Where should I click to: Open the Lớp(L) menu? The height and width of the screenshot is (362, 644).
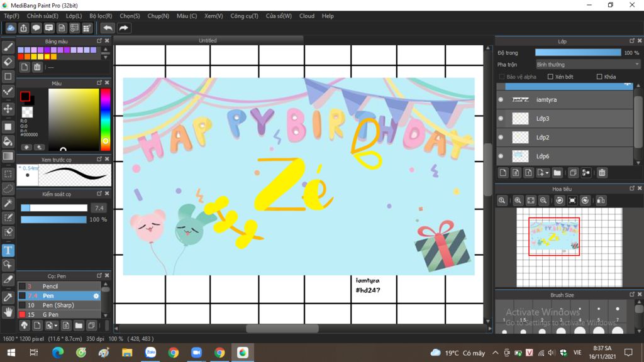pyautogui.click(x=74, y=16)
